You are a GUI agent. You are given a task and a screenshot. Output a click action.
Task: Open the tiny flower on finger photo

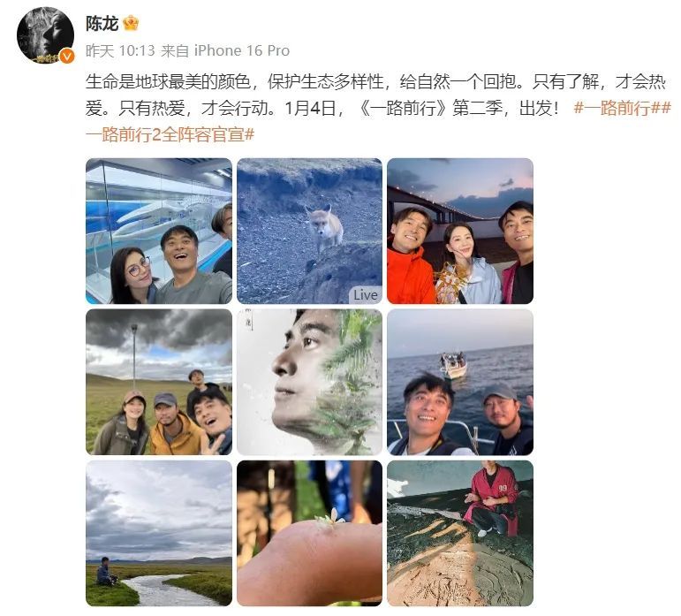point(310,533)
